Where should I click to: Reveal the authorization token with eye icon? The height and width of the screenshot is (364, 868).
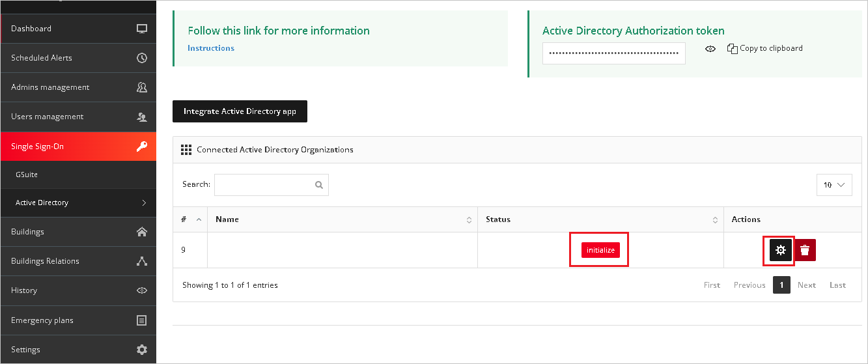tap(710, 49)
